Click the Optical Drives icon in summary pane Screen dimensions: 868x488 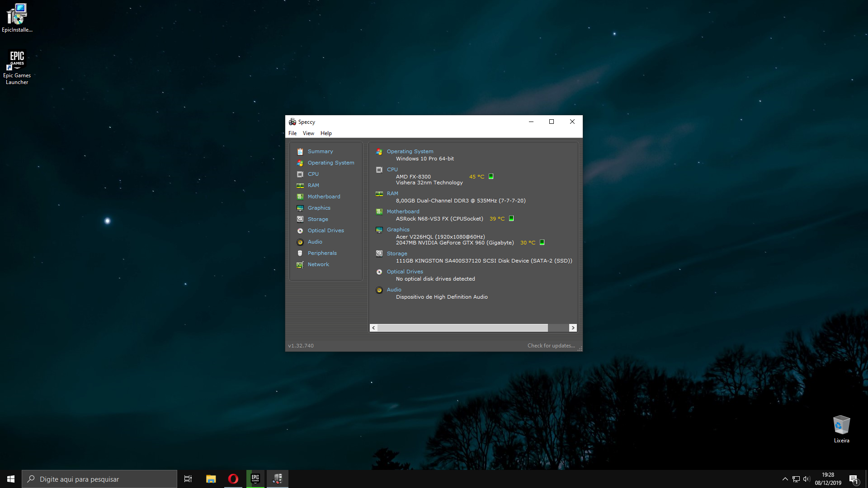click(379, 272)
